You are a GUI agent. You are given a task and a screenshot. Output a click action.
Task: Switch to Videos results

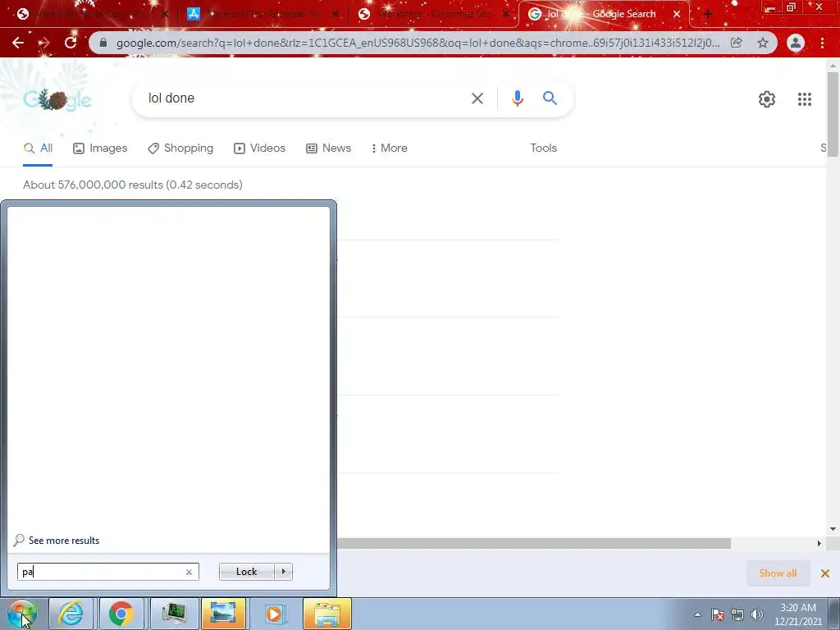click(x=260, y=148)
